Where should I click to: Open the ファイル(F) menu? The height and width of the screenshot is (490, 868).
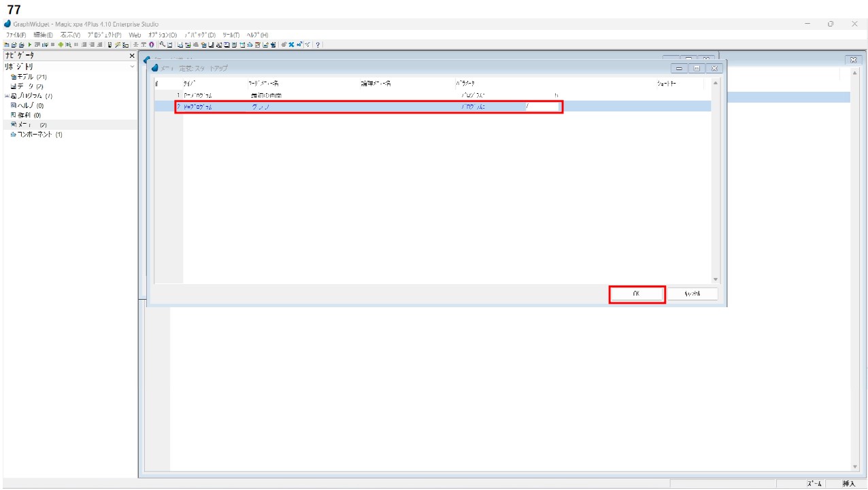tap(16, 35)
